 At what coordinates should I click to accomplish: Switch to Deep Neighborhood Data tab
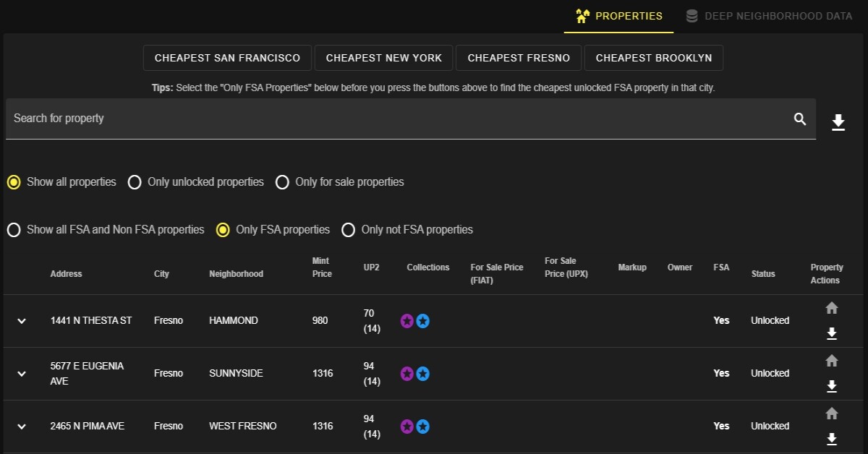pyautogui.click(x=769, y=16)
